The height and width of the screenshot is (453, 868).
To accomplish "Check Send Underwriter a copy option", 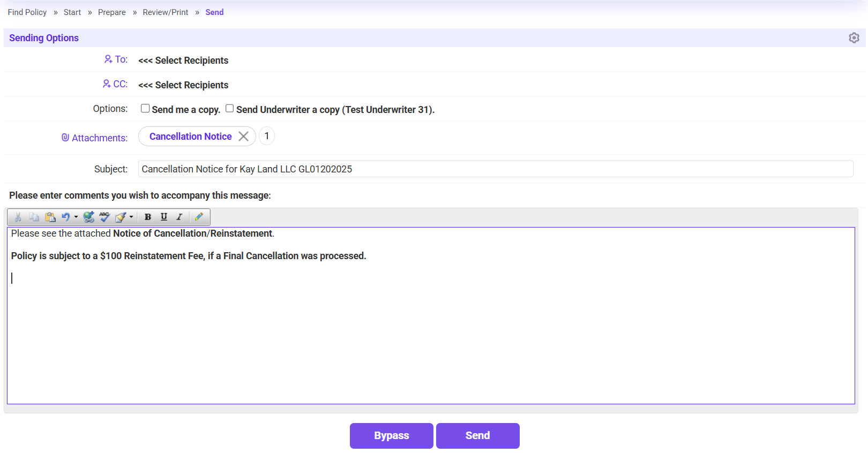I will click(x=230, y=109).
